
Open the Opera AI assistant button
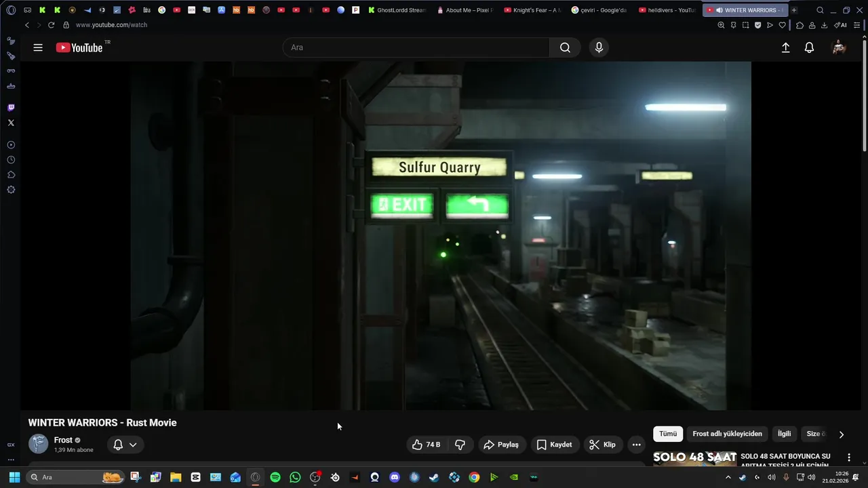coord(840,25)
